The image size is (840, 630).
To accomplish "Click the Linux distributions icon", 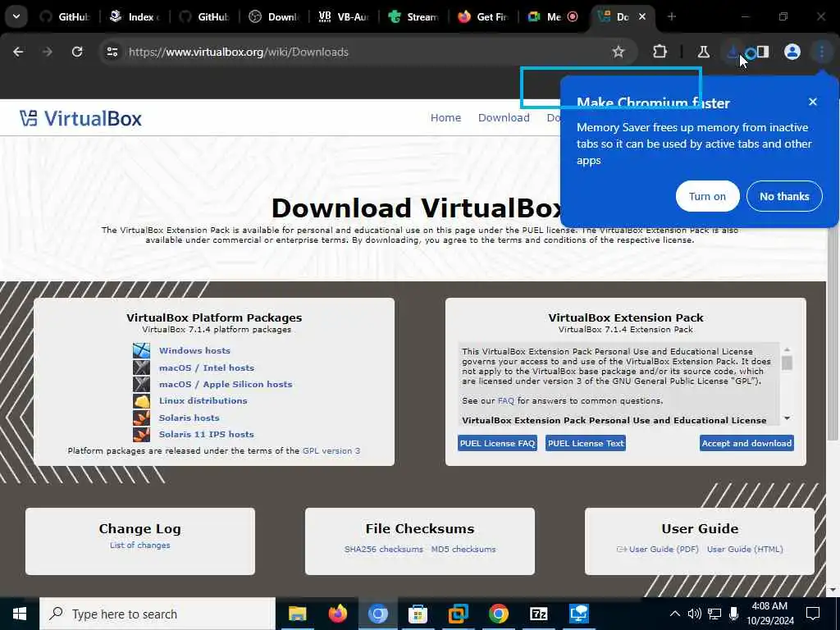I will [141, 400].
